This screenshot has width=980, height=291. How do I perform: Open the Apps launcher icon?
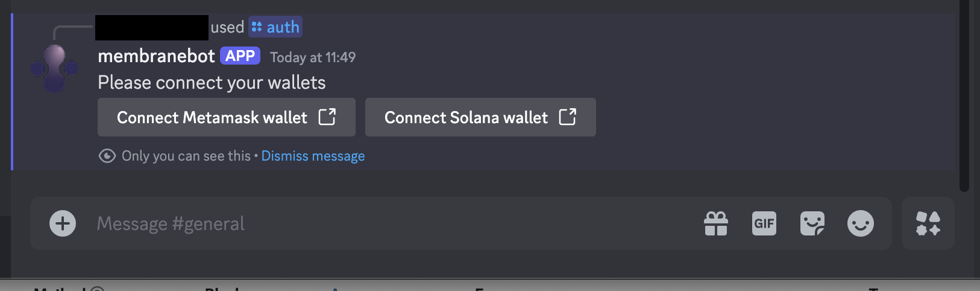click(928, 223)
